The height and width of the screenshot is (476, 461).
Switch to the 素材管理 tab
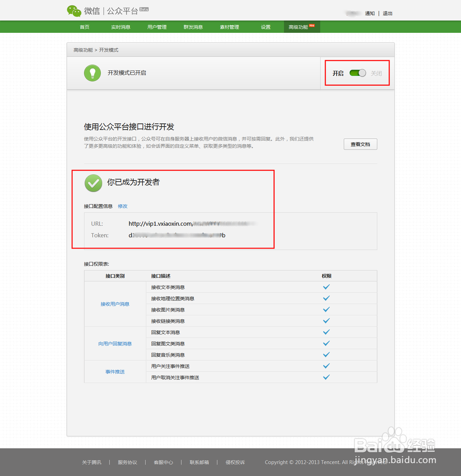(229, 27)
